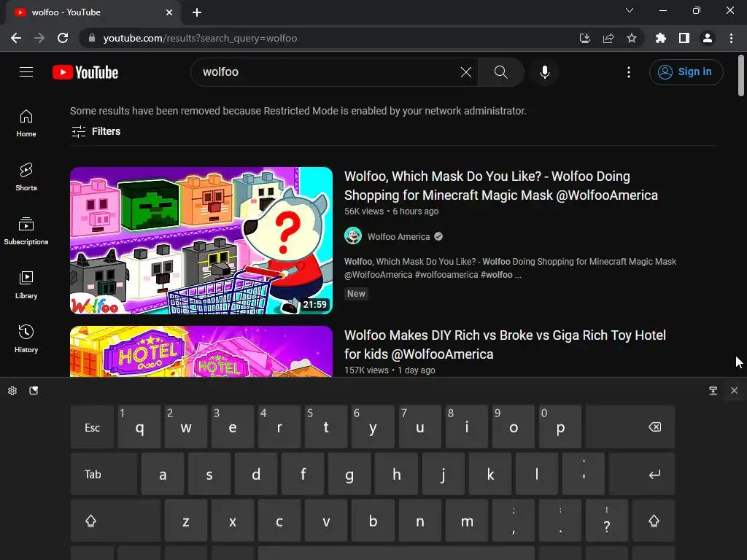Tap the p key

point(560,427)
